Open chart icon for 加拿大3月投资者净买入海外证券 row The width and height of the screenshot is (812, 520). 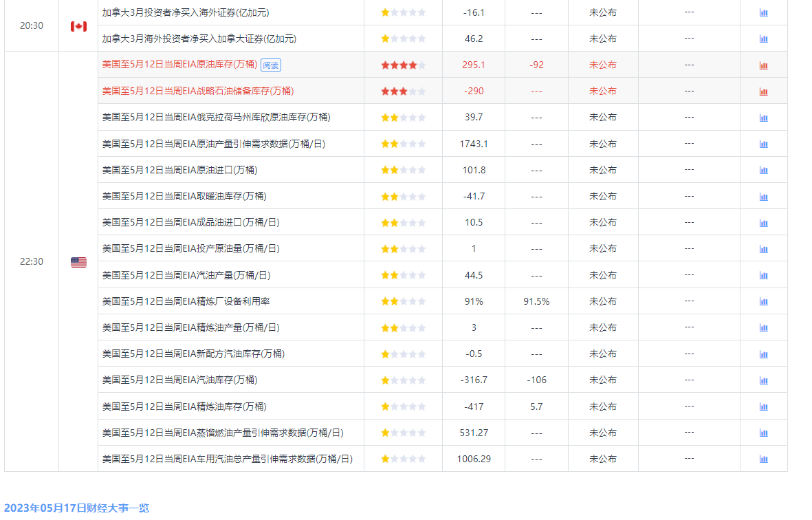point(763,13)
